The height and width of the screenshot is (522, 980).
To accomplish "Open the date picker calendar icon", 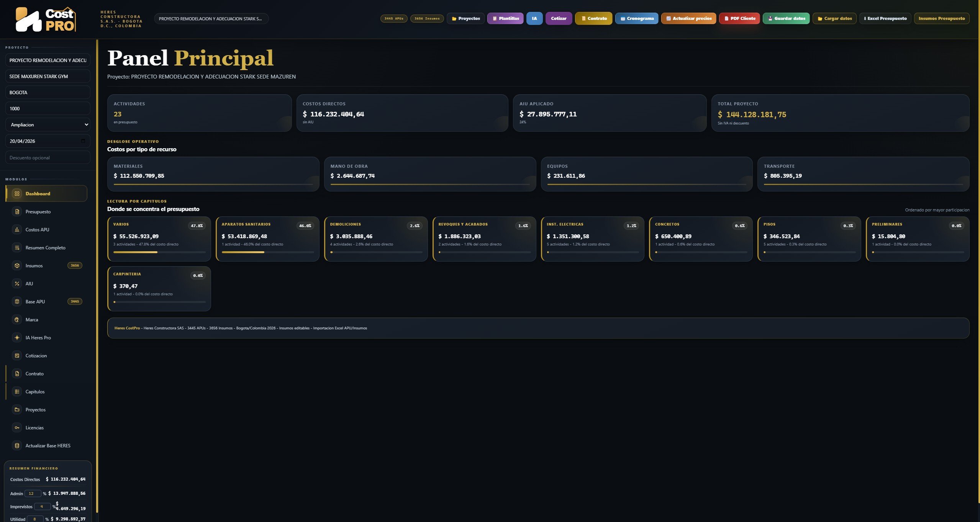I will click(x=83, y=141).
